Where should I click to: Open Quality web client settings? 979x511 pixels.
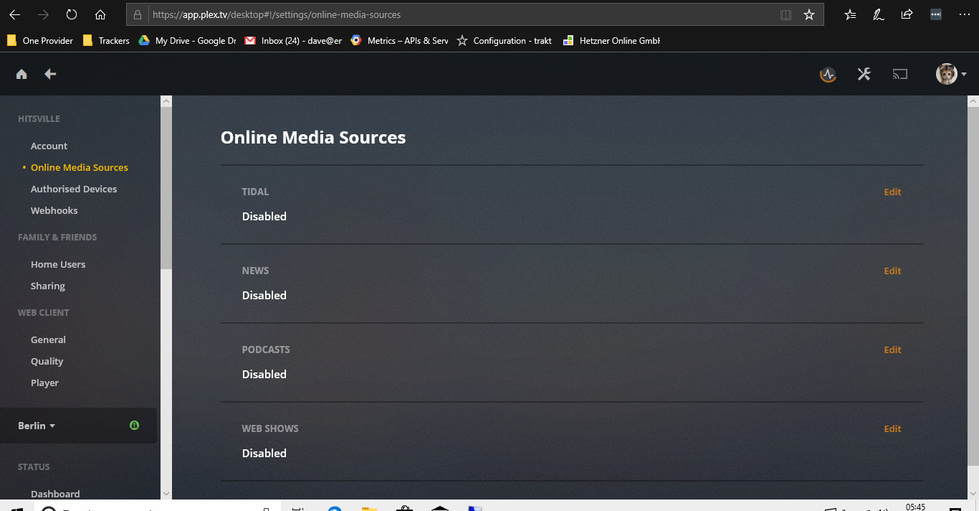(x=47, y=361)
